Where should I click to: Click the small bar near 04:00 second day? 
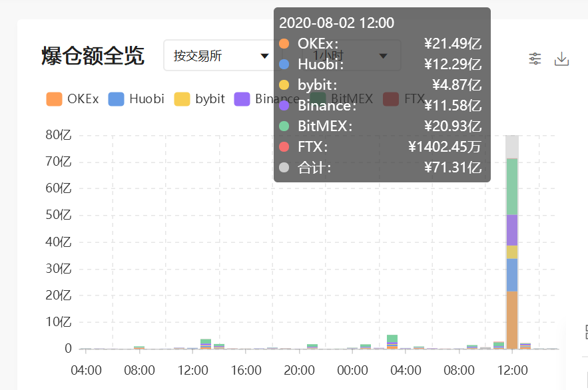392,342
